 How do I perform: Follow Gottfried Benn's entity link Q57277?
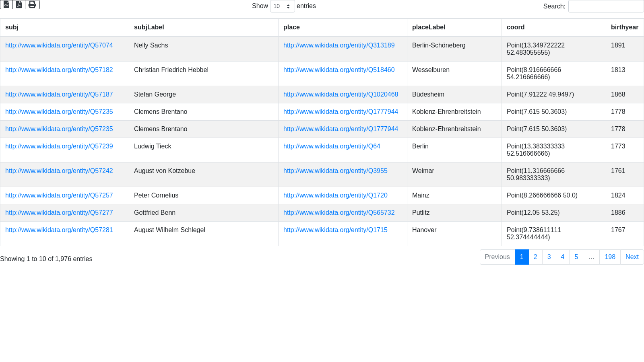[59, 213]
